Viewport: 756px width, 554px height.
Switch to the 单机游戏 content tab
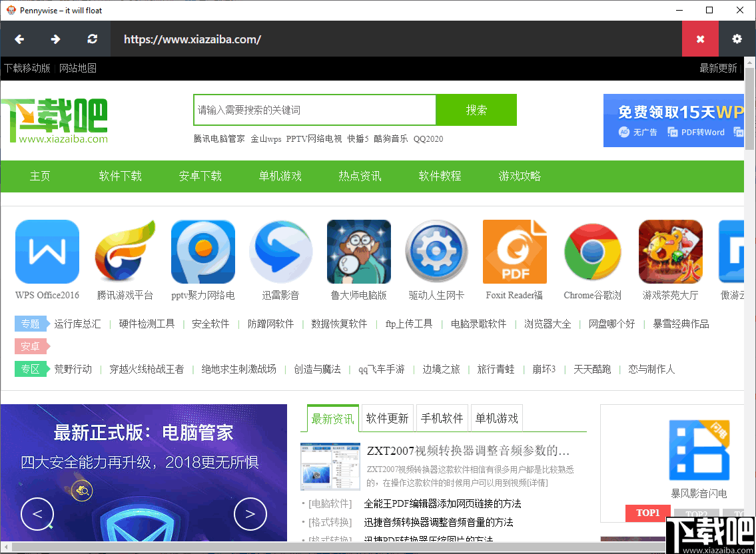click(x=497, y=418)
